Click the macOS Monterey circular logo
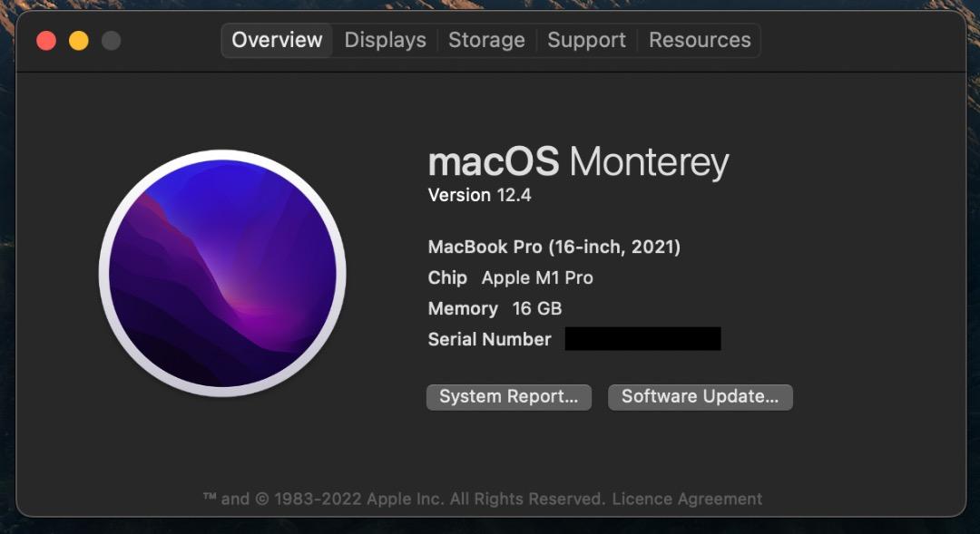Screen dimensions: 980x534 tap(222, 274)
